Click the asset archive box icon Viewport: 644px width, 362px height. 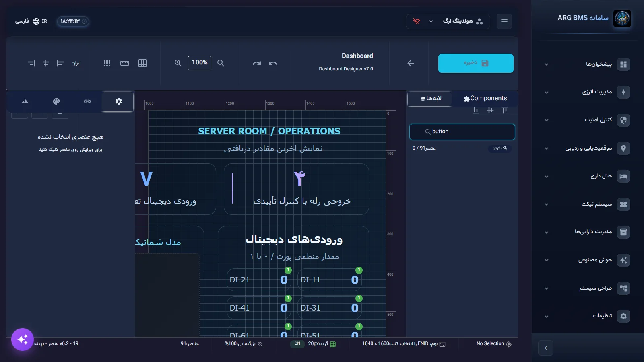pyautogui.click(x=623, y=232)
